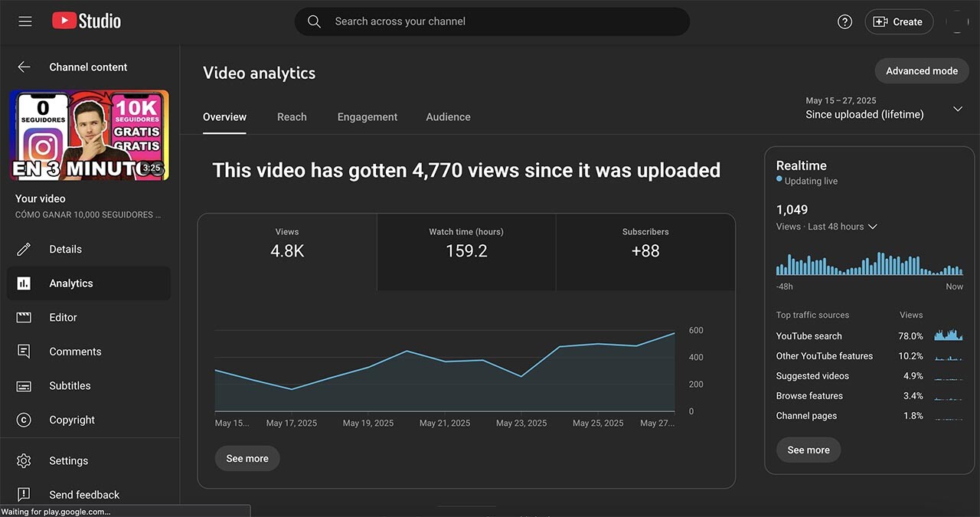Viewport: 980px width, 517px height.
Task: Switch to the Reach tab
Action: tap(292, 117)
